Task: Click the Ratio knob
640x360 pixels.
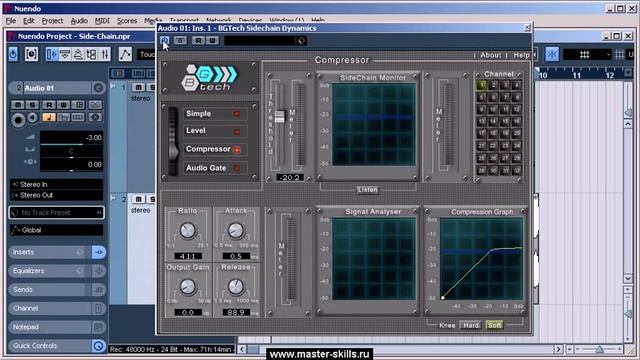Action: click(187, 231)
